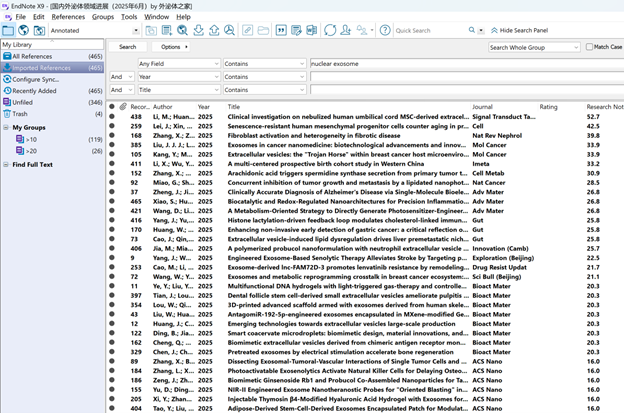Toggle read status dot for record 259
This screenshot has width=624, height=413.
(112, 126)
